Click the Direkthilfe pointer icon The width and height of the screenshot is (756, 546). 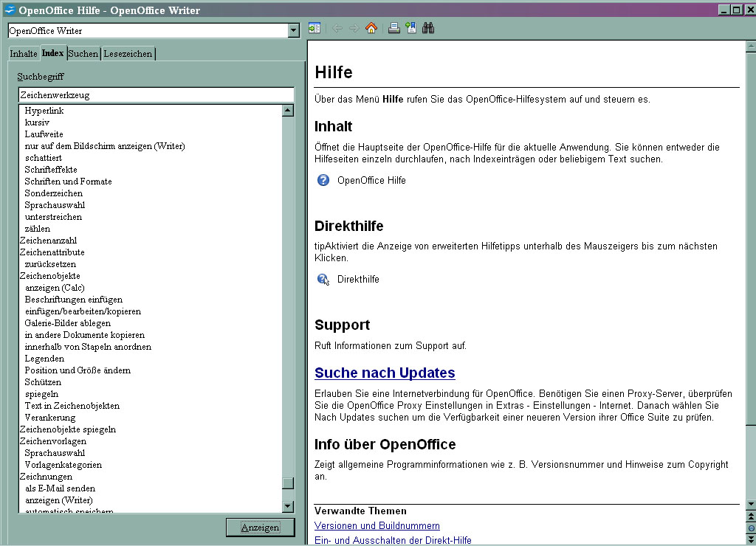click(x=323, y=280)
